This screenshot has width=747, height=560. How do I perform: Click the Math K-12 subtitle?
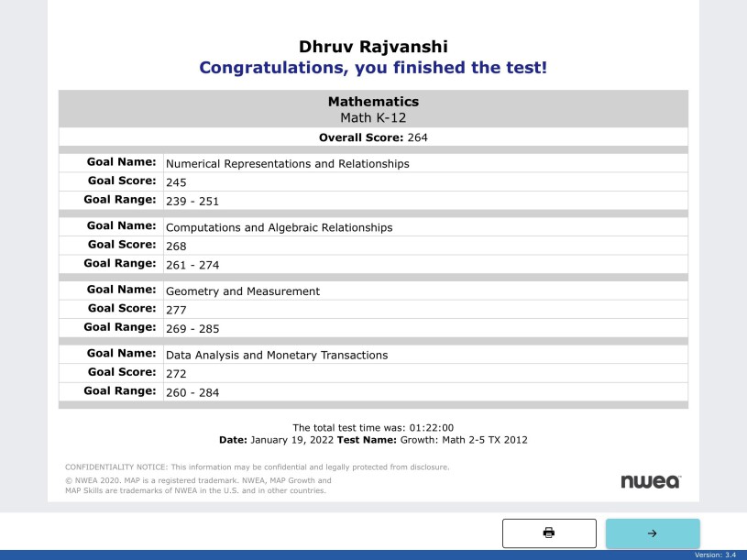pyautogui.click(x=373, y=118)
